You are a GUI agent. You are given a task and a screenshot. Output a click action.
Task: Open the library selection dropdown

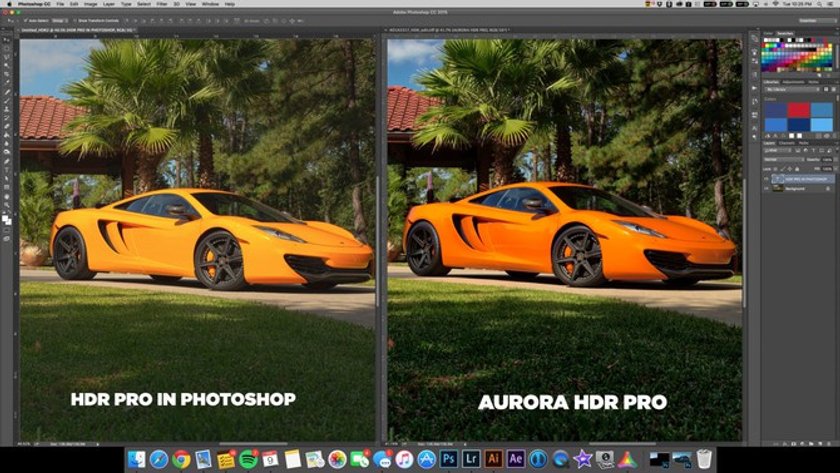click(792, 89)
